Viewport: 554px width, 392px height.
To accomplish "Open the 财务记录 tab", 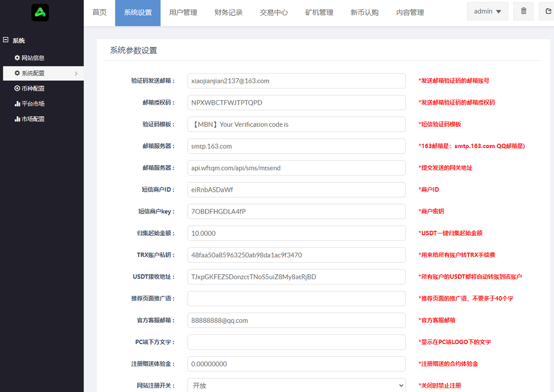I will (228, 13).
